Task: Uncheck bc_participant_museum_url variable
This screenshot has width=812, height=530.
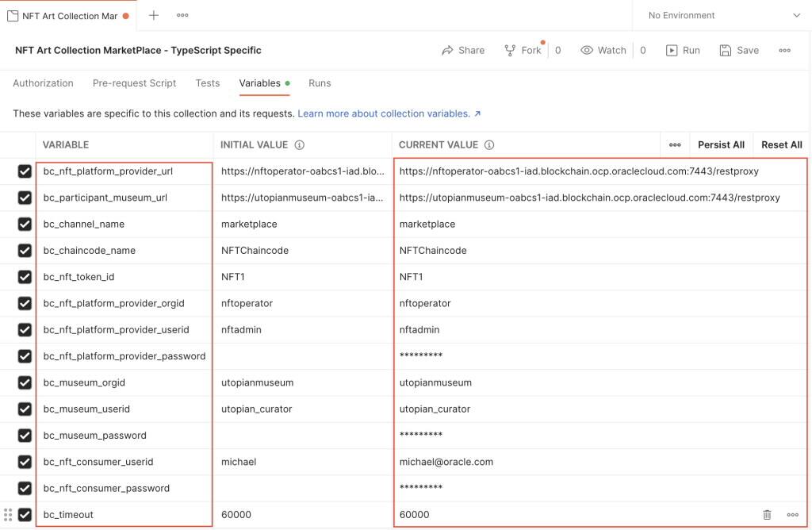Action: click(x=25, y=198)
